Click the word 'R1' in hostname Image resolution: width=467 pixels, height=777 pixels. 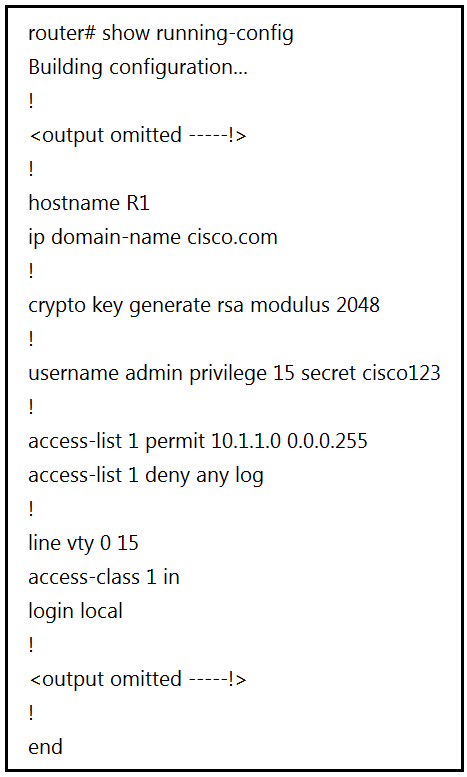(138, 203)
